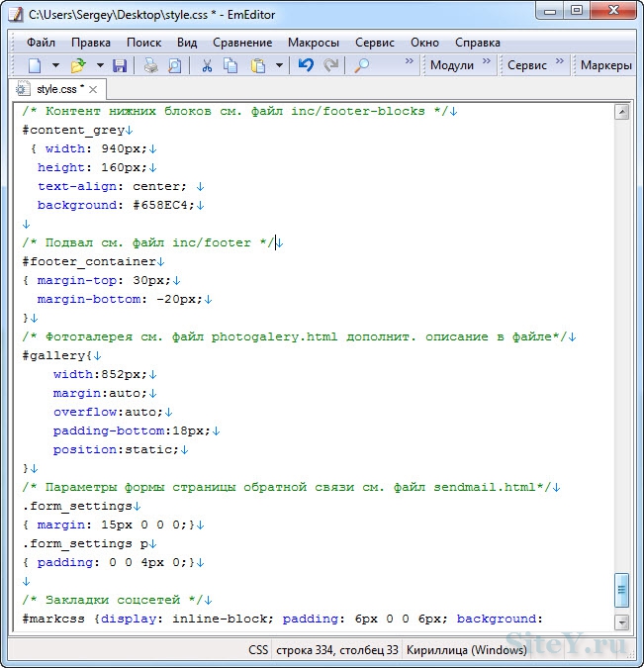Click the vertical scrollbar up arrow
The image size is (644, 668).
coord(622,112)
